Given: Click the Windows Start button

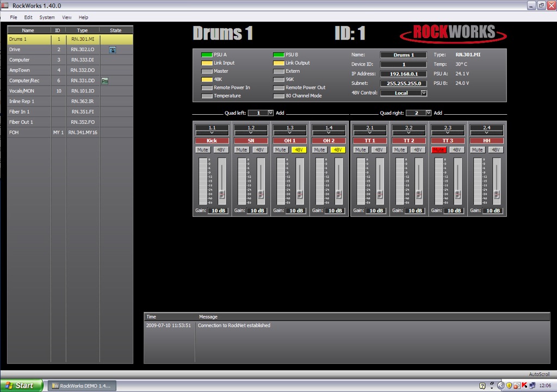Looking at the screenshot, I should [22, 385].
